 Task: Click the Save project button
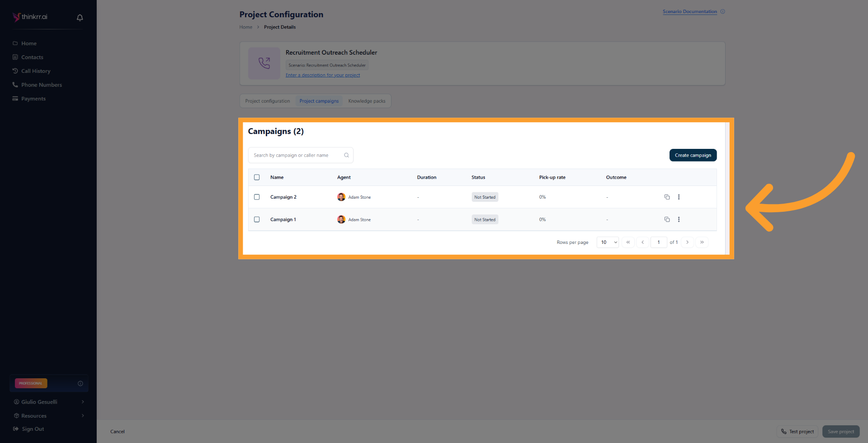841,432
